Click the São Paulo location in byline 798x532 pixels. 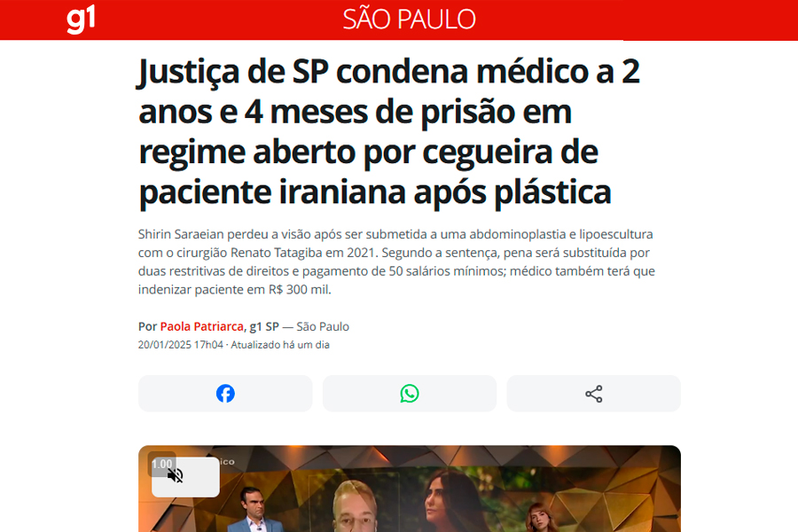323,326
